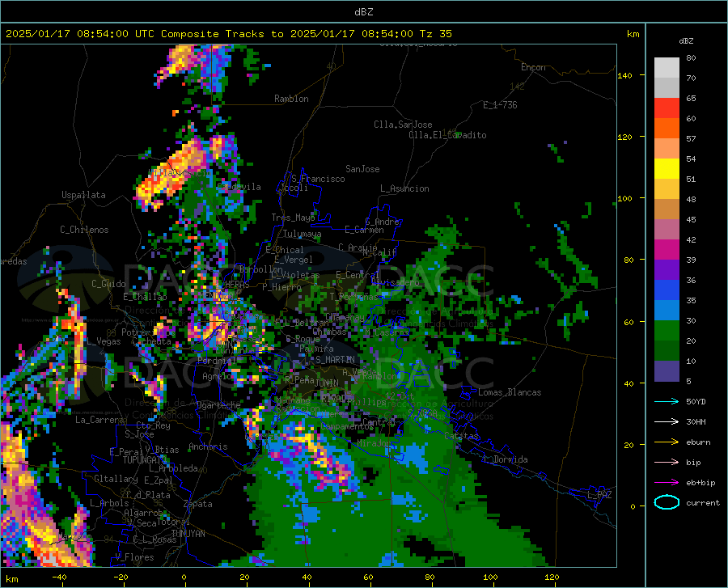This screenshot has width=728, height=588.
Task: Click the L_Dormida map label
Action: [506, 459]
